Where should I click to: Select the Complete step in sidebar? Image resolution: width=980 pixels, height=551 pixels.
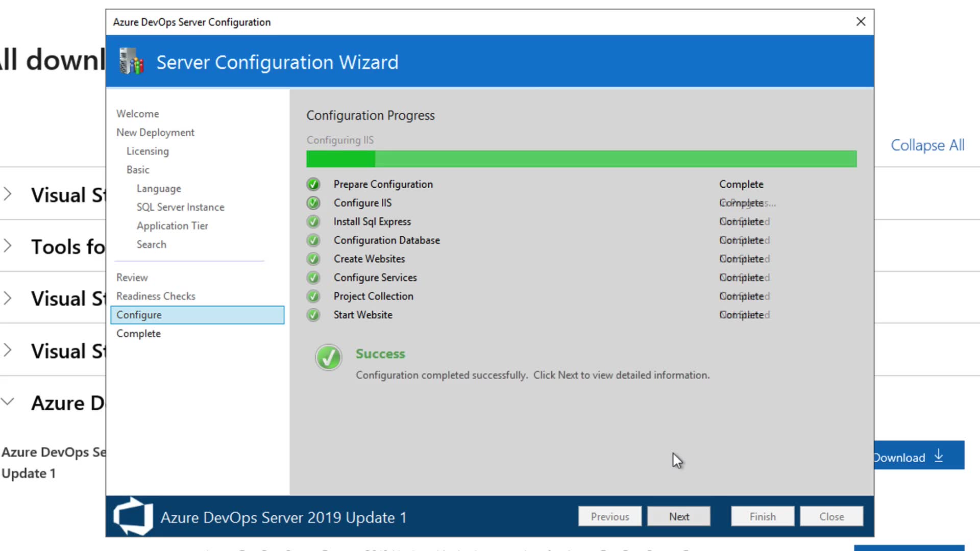coord(138,334)
